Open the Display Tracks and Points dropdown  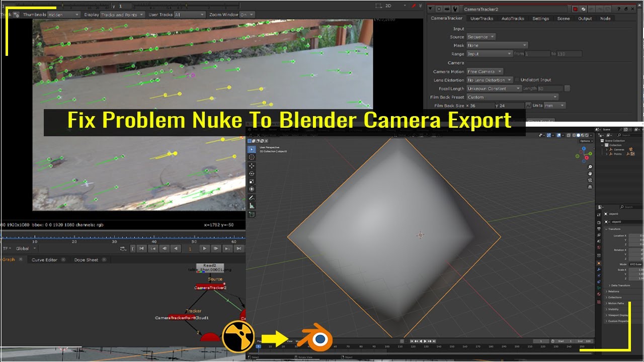123,15
